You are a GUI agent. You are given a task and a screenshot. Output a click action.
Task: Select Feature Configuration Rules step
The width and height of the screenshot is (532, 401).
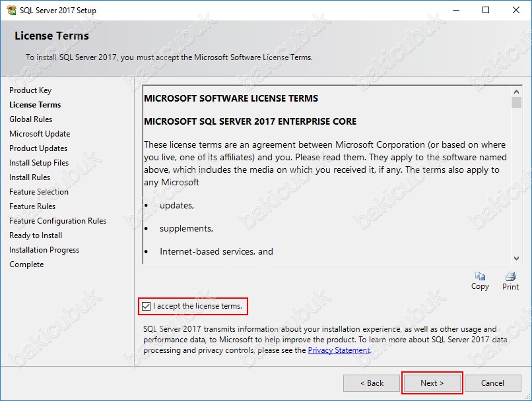(x=57, y=221)
